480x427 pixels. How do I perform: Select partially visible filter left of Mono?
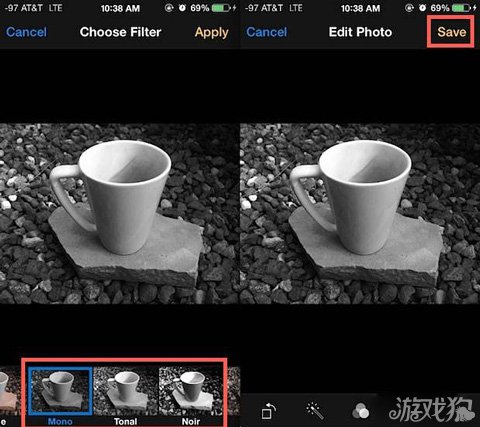pos(10,392)
